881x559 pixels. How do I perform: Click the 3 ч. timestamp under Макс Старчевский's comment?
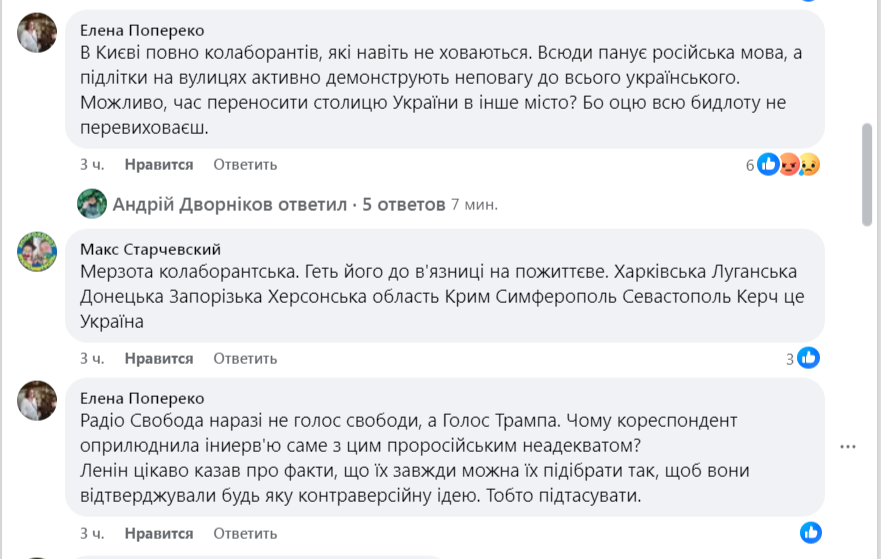click(x=92, y=358)
